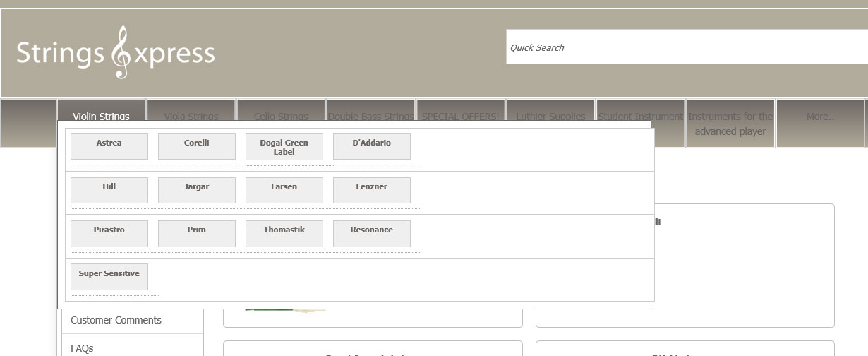Choose the Resonance brand button
This screenshot has height=356, width=868.
pos(372,233)
